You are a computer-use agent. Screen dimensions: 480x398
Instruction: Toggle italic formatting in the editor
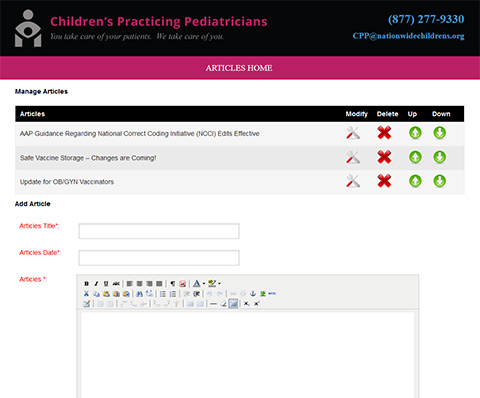96,283
